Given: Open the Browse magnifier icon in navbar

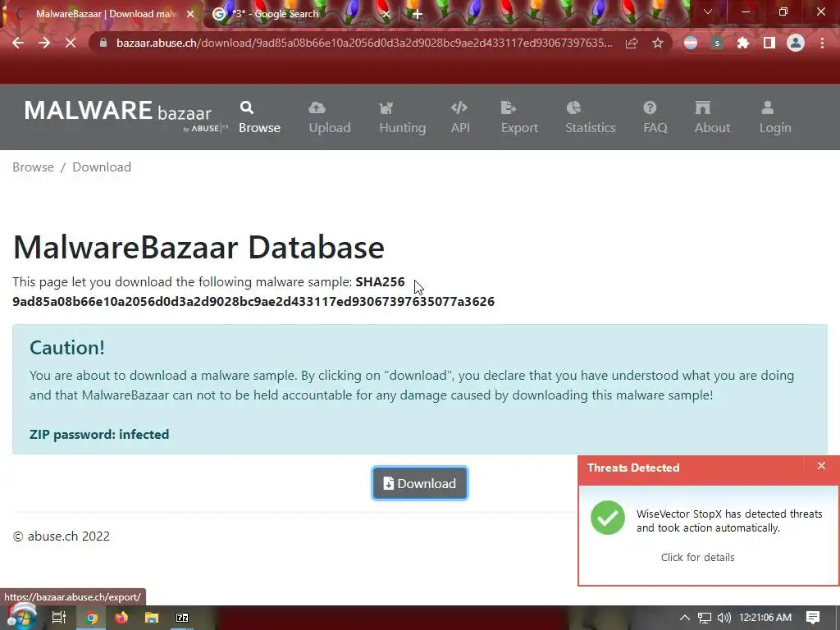Looking at the screenshot, I should (246, 107).
